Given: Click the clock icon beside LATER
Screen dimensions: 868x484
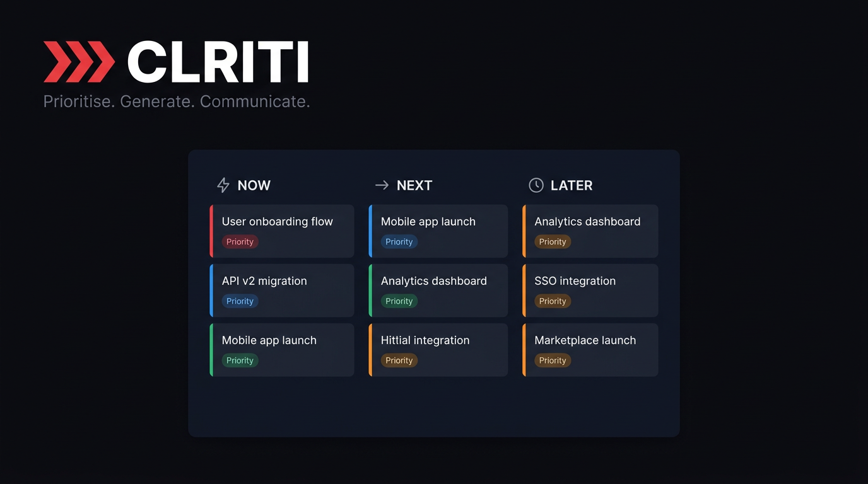Looking at the screenshot, I should point(536,185).
